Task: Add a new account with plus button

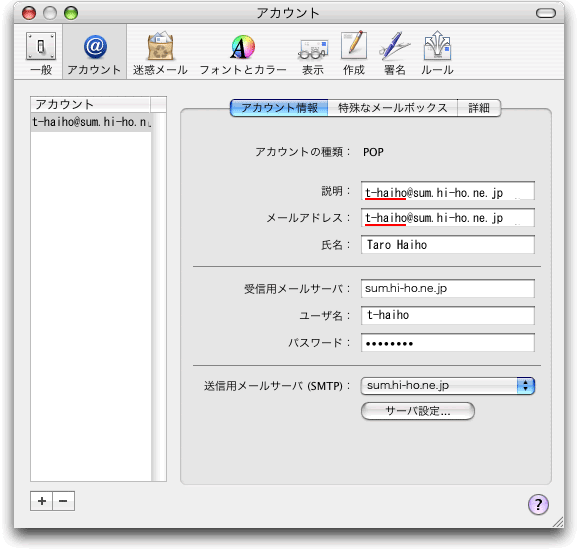Action: coord(42,501)
